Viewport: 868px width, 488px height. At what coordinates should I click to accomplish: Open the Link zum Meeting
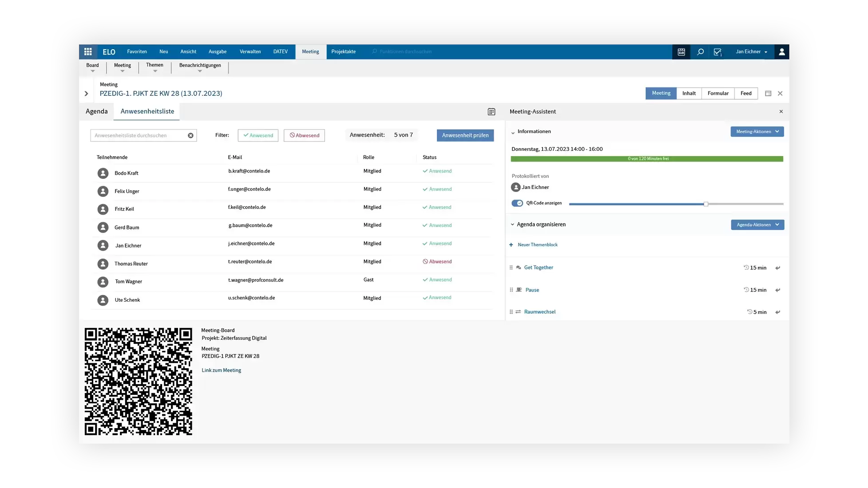click(x=221, y=370)
